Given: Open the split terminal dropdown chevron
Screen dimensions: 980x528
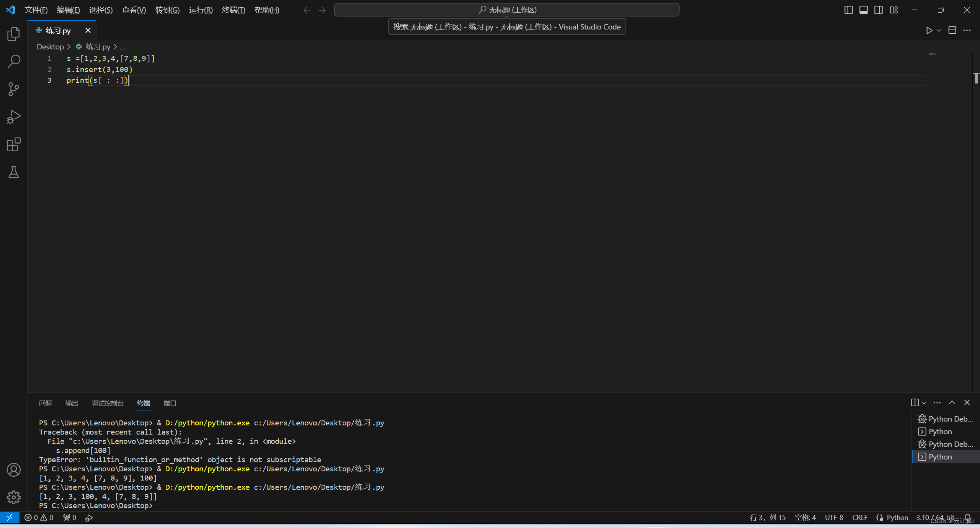Looking at the screenshot, I should (x=924, y=403).
